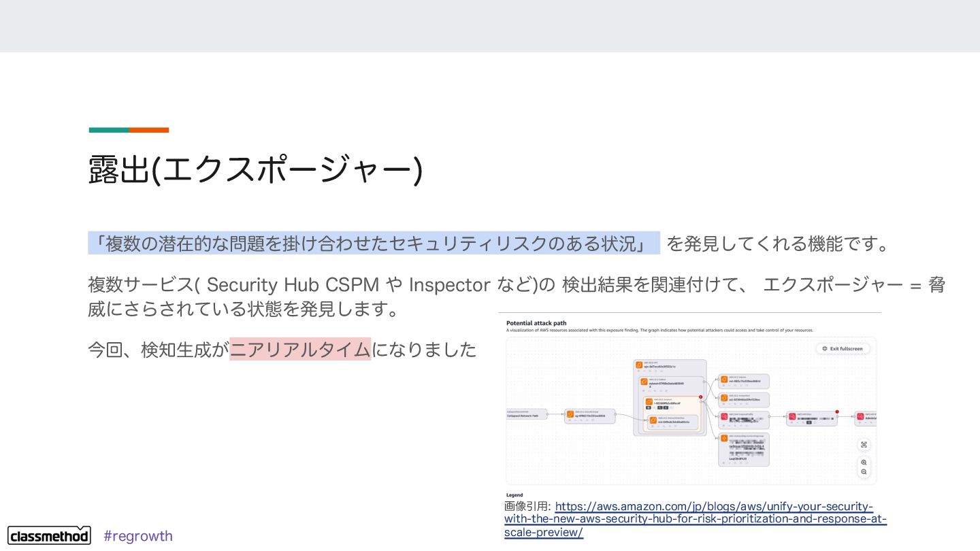Viewport: 980px width, 551px height.
Task: Select the Collapsed Network Path node
Action: click(x=527, y=414)
